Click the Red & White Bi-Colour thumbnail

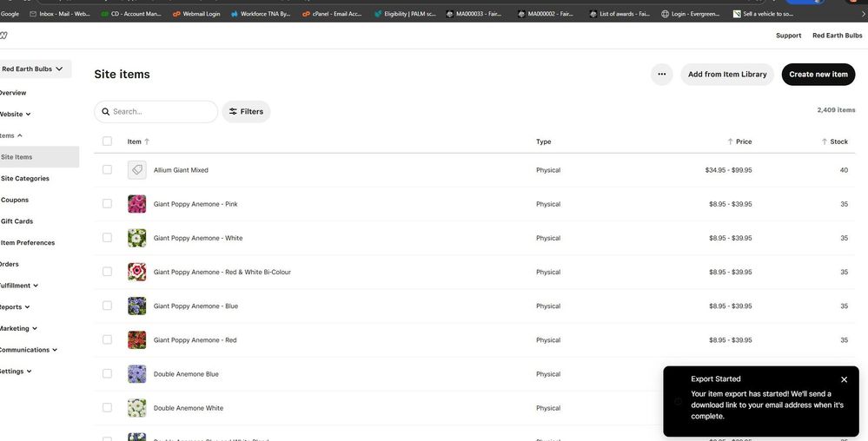tap(136, 272)
